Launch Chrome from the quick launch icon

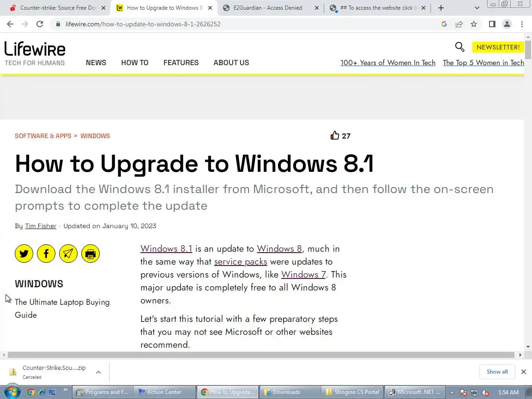31,392
